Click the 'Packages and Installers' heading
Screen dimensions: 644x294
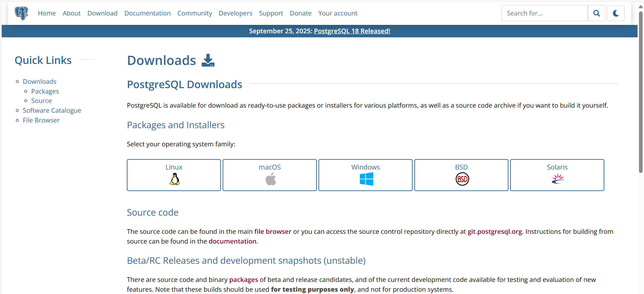tap(176, 125)
